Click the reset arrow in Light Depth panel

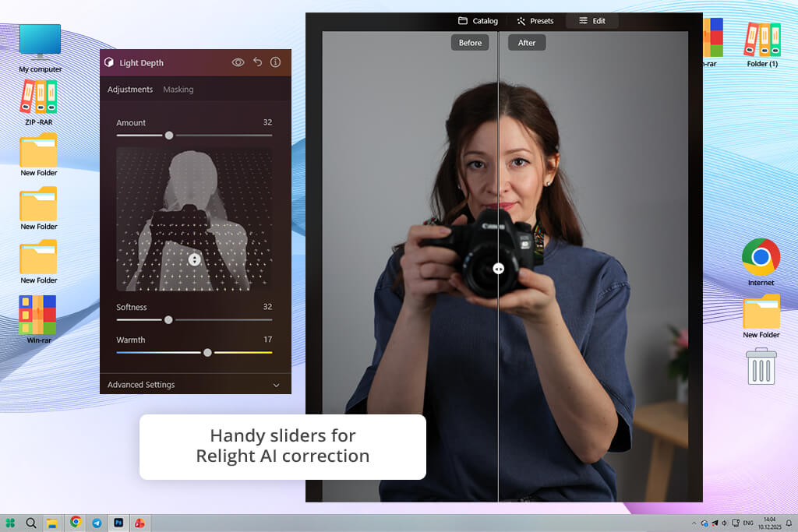tap(257, 62)
